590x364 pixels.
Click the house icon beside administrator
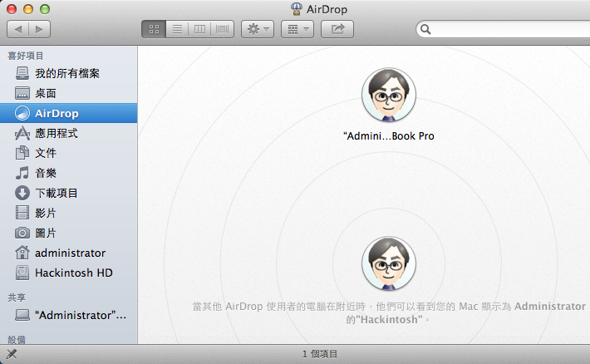pyautogui.click(x=22, y=253)
